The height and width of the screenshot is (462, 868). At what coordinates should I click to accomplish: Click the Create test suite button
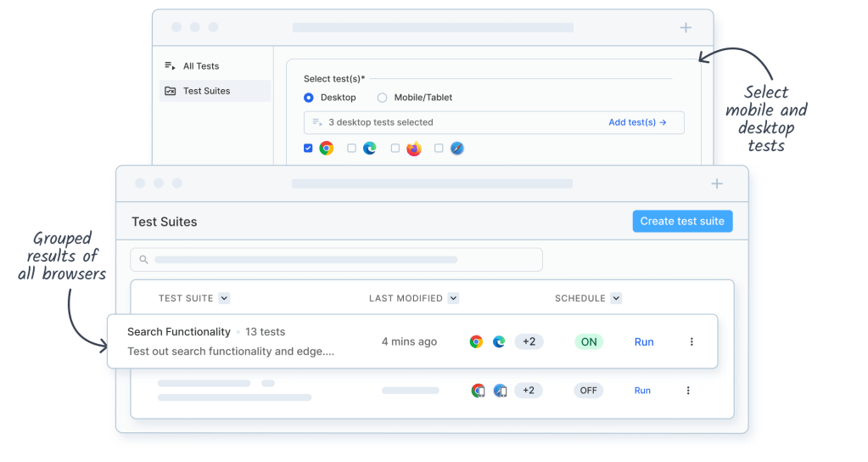682,222
